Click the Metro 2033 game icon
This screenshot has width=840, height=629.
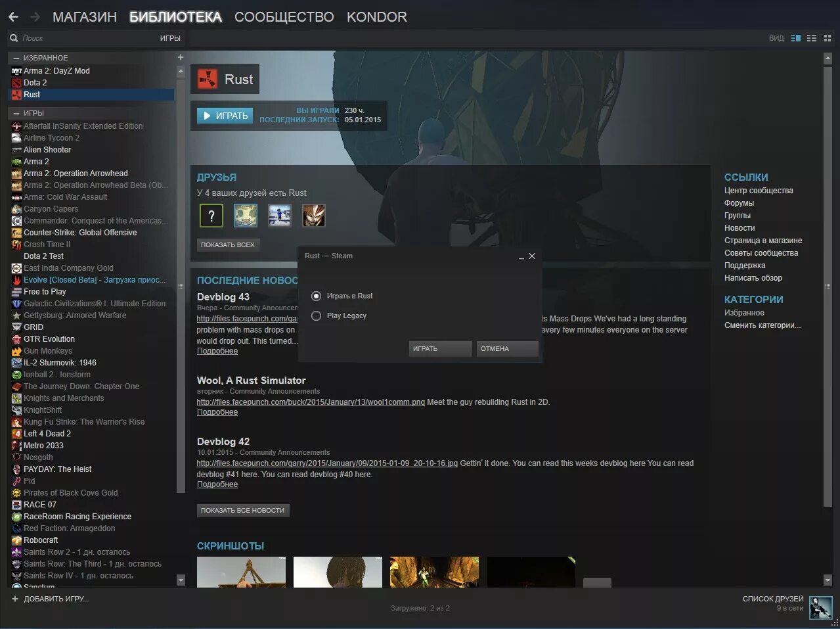(x=16, y=446)
